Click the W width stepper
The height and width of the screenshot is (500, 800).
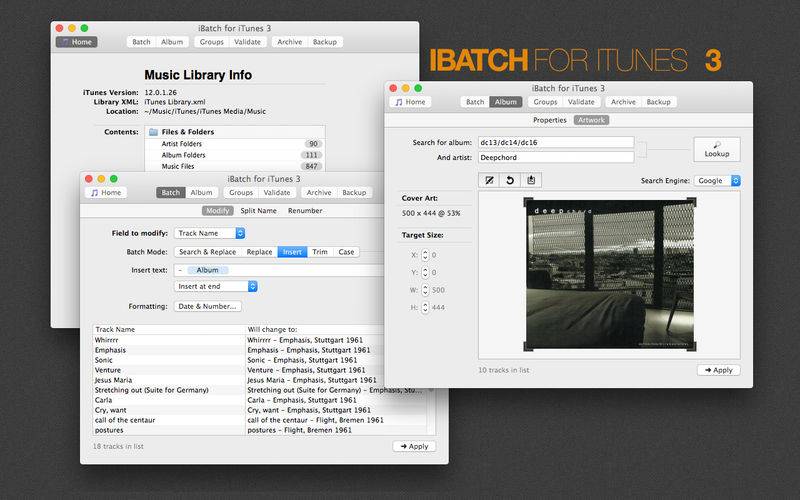point(425,290)
